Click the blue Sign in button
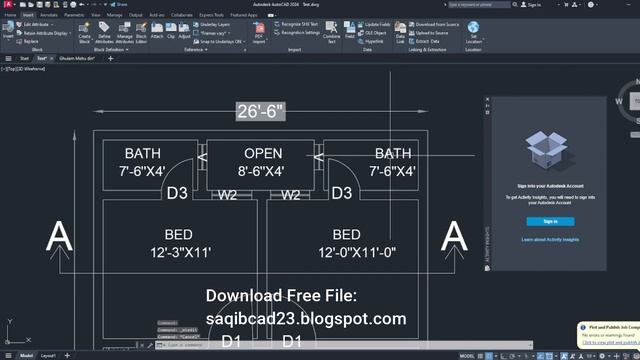Viewport: 640px width, 360px height. click(550, 221)
